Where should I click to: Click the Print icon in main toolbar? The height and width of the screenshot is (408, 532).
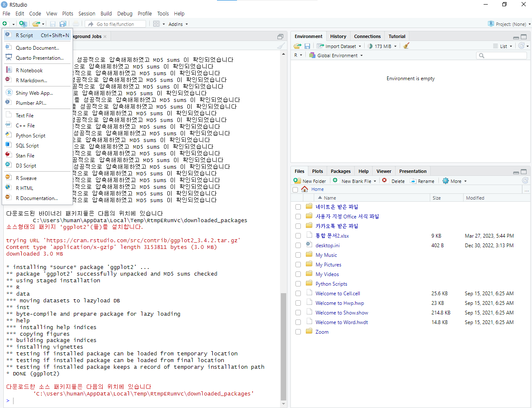[76, 24]
